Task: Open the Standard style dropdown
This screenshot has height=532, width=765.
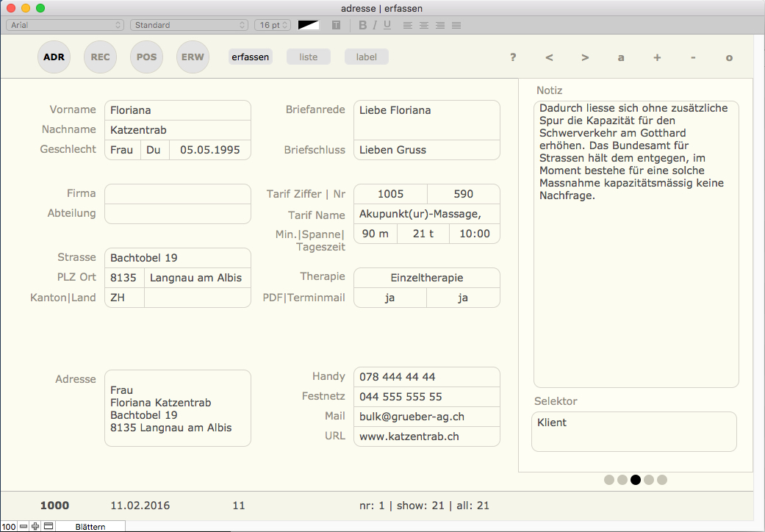Action: [189, 25]
